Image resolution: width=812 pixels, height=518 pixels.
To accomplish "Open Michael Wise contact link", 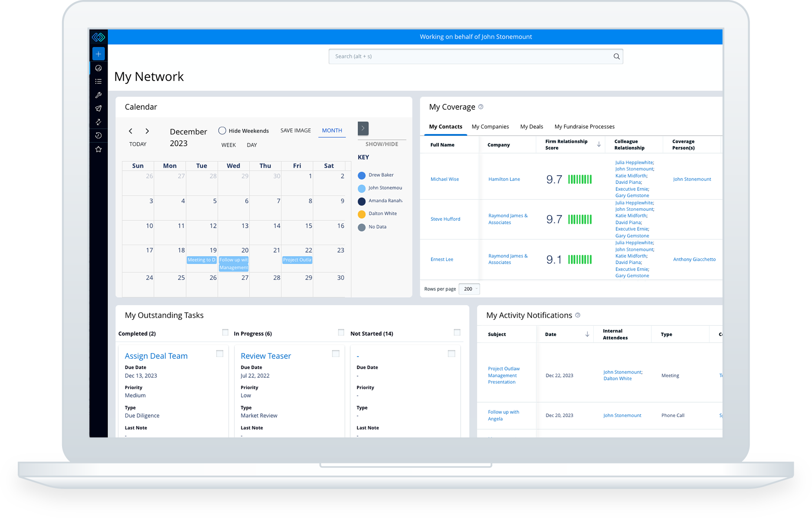I will click(444, 179).
